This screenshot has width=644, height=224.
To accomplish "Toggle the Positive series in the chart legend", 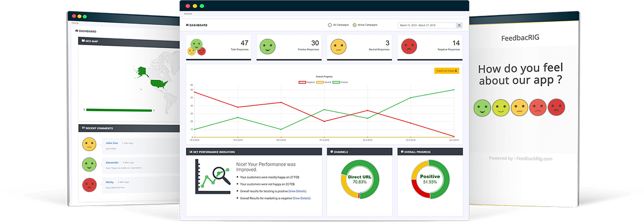I will [x=341, y=82].
